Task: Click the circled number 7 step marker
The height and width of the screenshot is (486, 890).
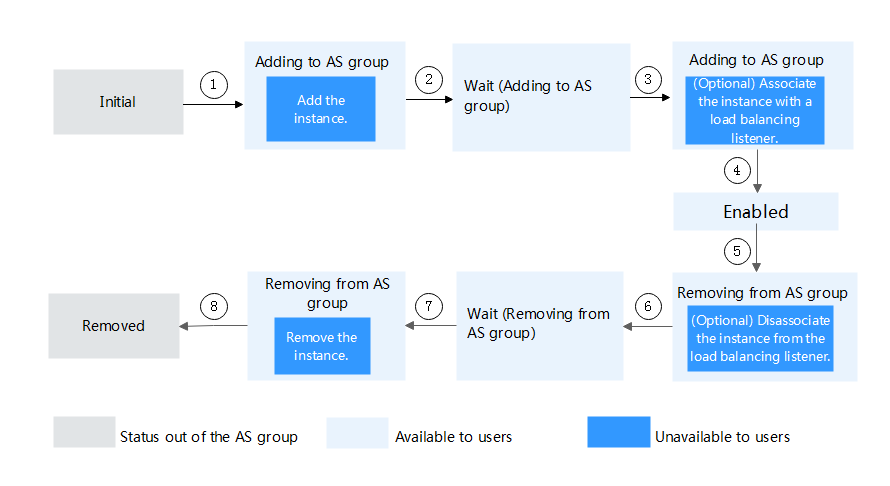Action: 429,307
